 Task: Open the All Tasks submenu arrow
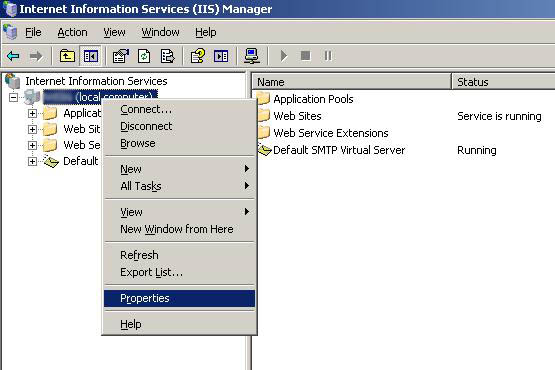point(247,186)
